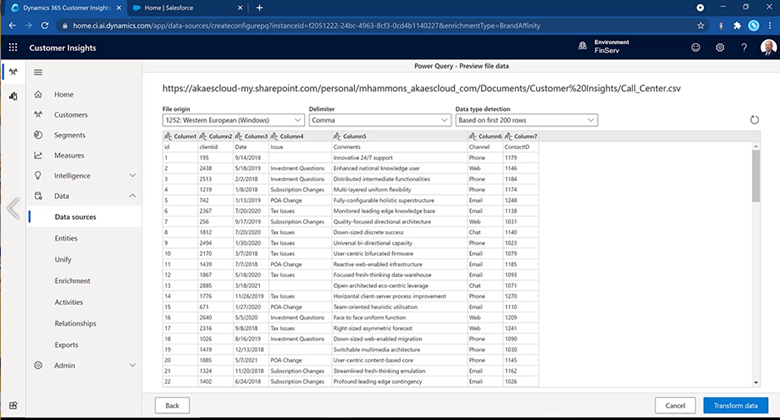Viewport: 780px width, 420px height.
Task: Click the Column7 header
Action: click(x=521, y=136)
